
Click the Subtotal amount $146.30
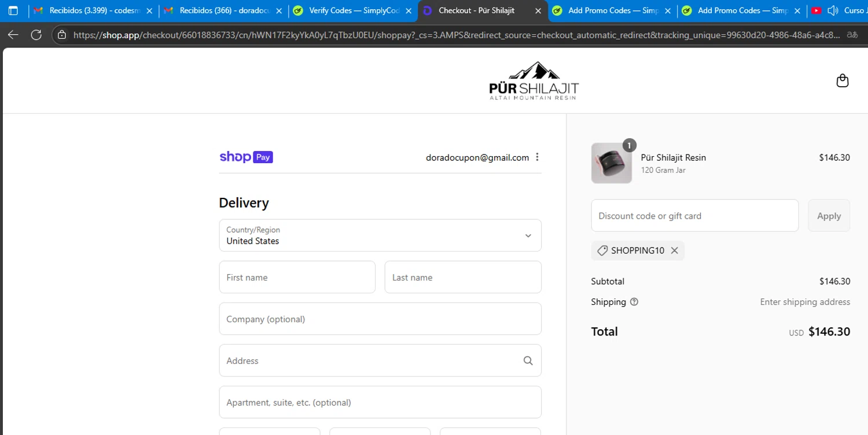834,282
